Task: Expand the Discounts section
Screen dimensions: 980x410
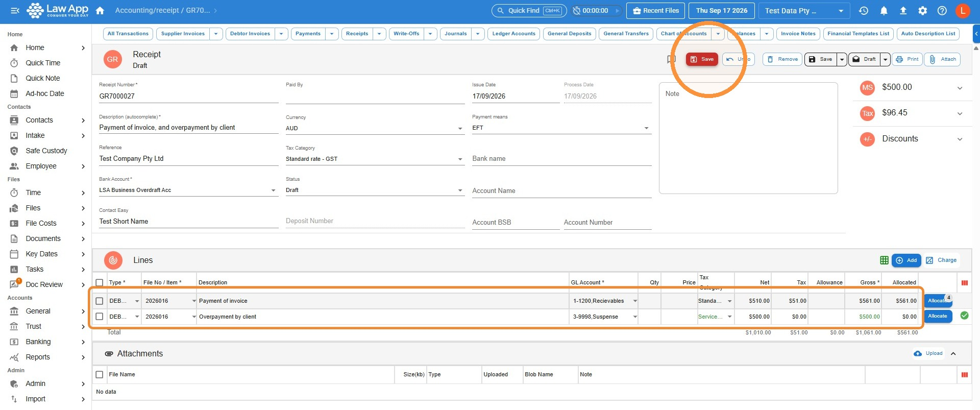Action: pyautogui.click(x=960, y=139)
